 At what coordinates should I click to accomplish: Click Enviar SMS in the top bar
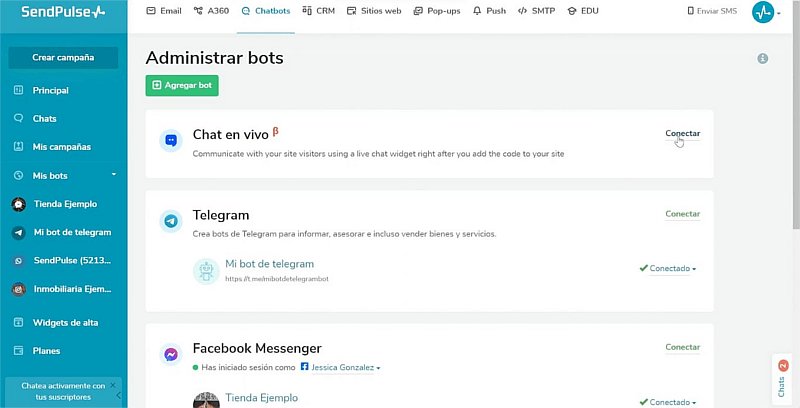pos(714,11)
